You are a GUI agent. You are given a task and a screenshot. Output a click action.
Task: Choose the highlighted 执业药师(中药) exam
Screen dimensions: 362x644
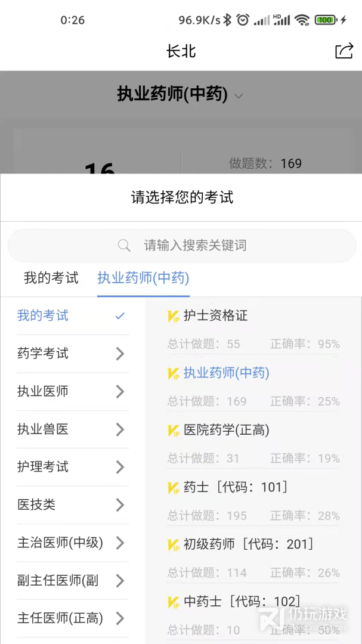pos(226,373)
